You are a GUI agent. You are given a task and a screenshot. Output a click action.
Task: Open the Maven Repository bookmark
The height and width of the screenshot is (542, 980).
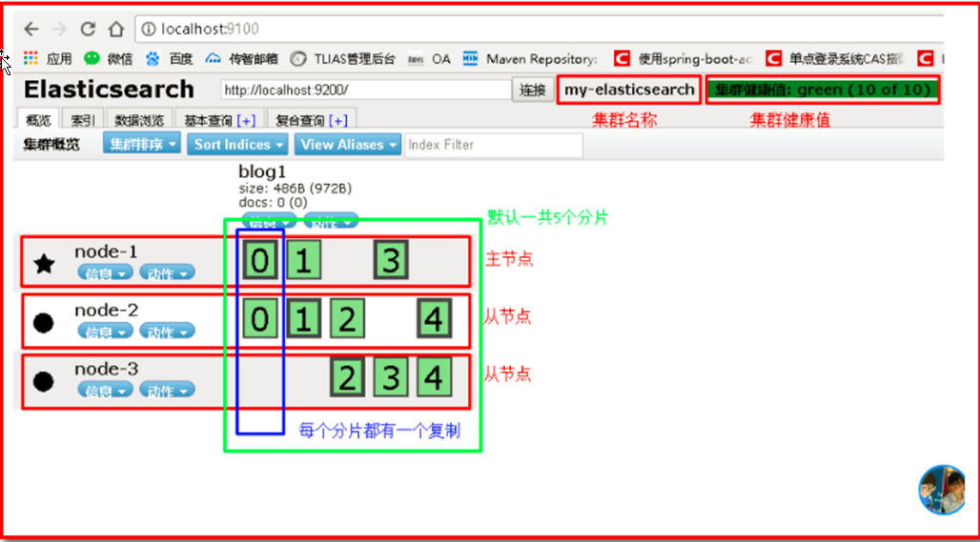pos(531,59)
